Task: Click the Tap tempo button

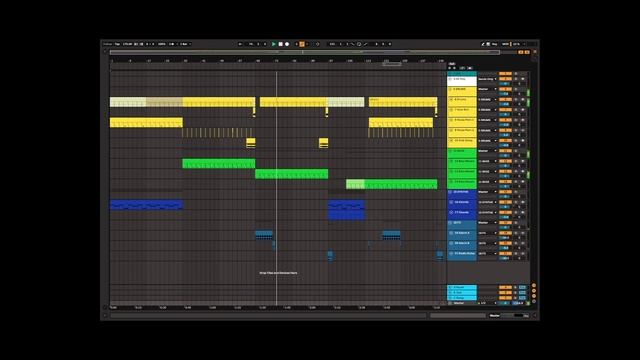Action: point(117,44)
